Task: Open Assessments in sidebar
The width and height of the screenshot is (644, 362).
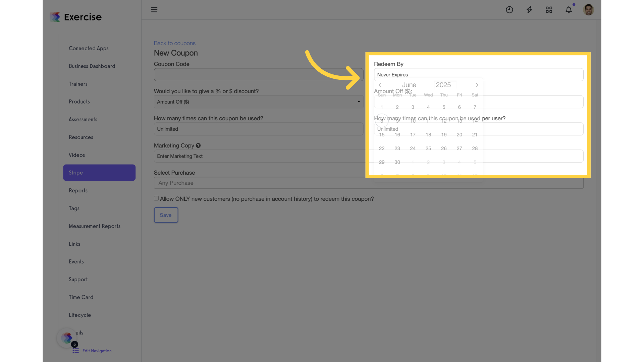Action: click(83, 119)
